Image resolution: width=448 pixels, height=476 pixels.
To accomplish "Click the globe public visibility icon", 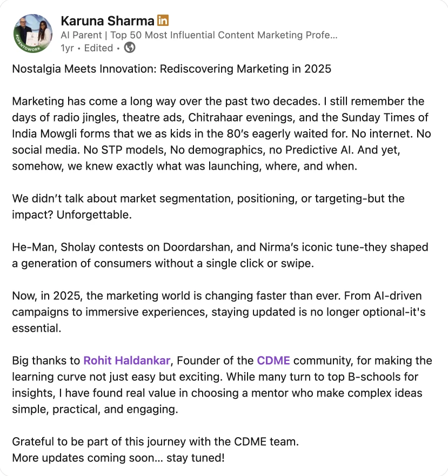I will (130, 48).
